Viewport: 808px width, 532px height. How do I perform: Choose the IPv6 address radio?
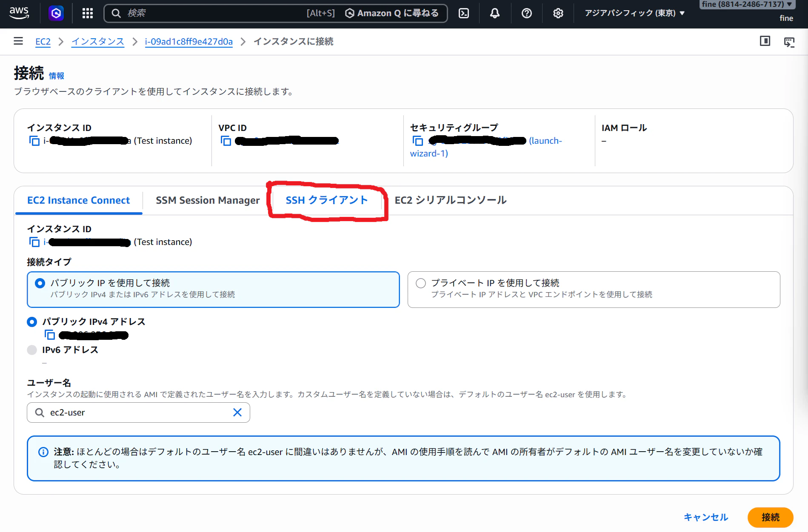pyautogui.click(x=32, y=350)
